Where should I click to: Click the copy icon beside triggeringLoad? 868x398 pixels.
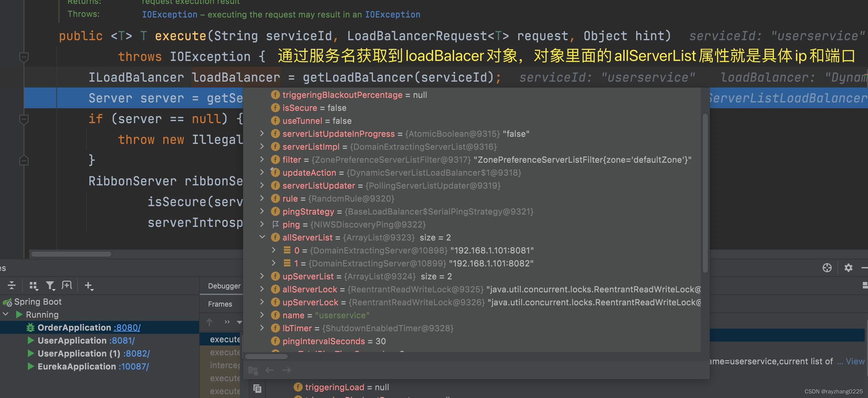click(x=257, y=388)
